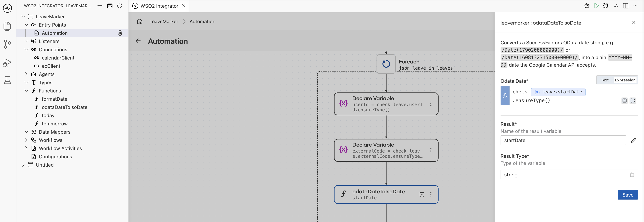Collapse the Functions section
Image resolution: width=644 pixels, height=222 pixels.
[27, 91]
